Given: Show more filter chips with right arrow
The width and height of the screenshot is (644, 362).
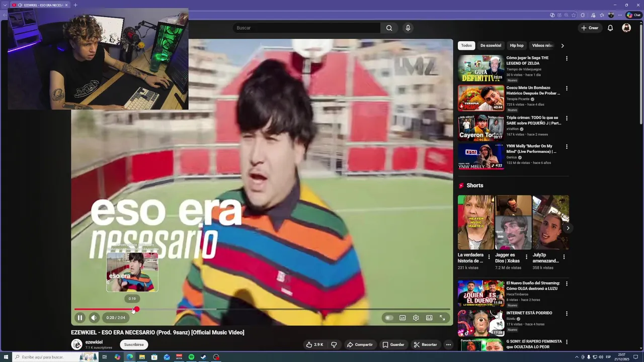Looking at the screenshot, I should [x=562, y=46].
